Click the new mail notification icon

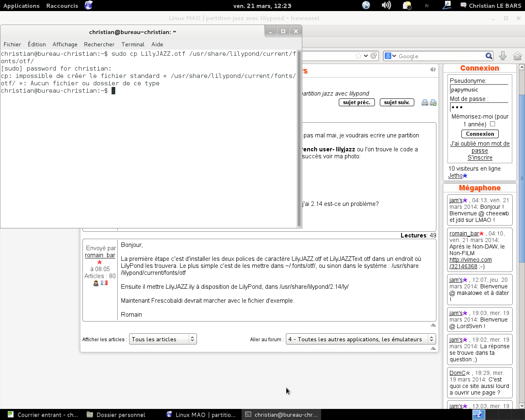407,5
